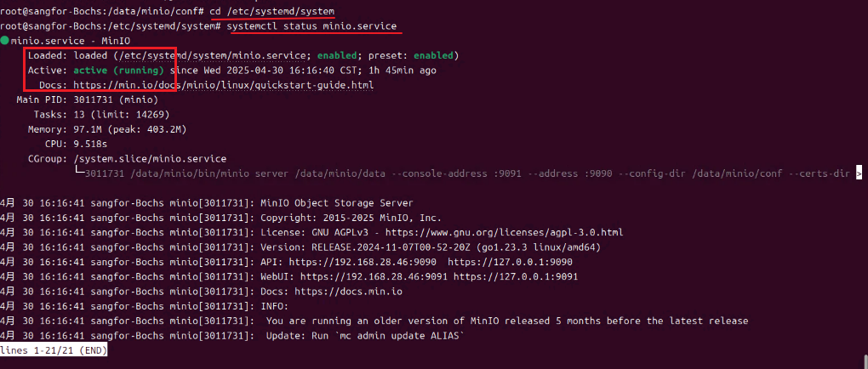
Task: Click the tree branch symbol before process 3011731
Action: click(x=79, y=173)
